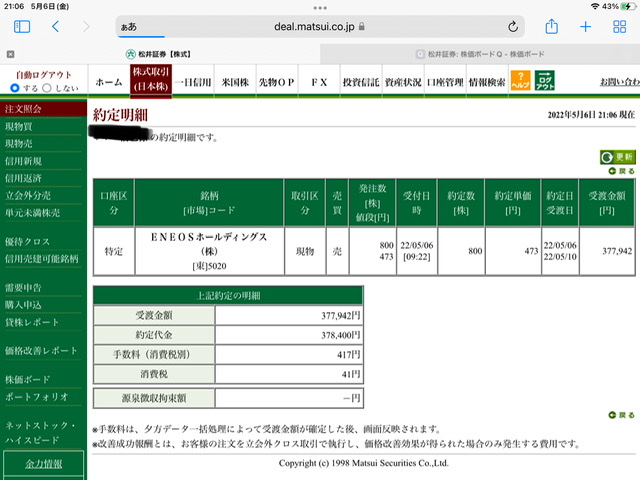Image resolution: width=640 pixels, height=480 pixels.
Task: Select 自動ログアウト しない radio button
Action: tap(47, 88)
